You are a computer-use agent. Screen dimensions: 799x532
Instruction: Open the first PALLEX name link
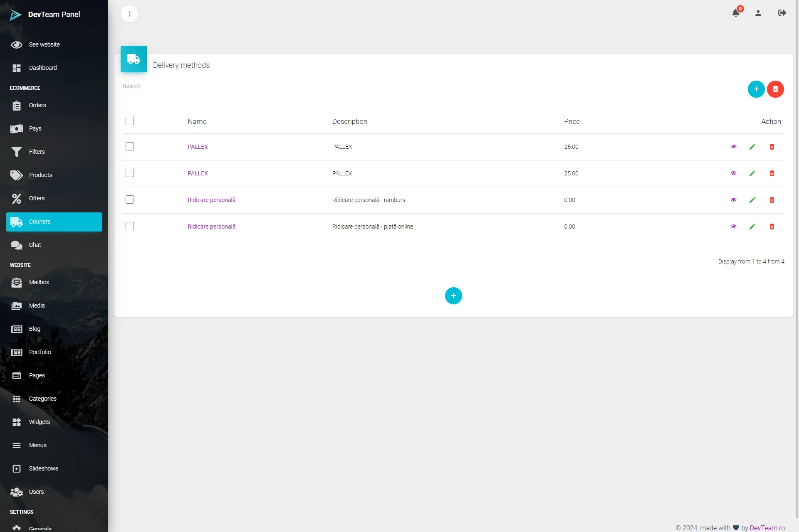[x=198, y=147]
